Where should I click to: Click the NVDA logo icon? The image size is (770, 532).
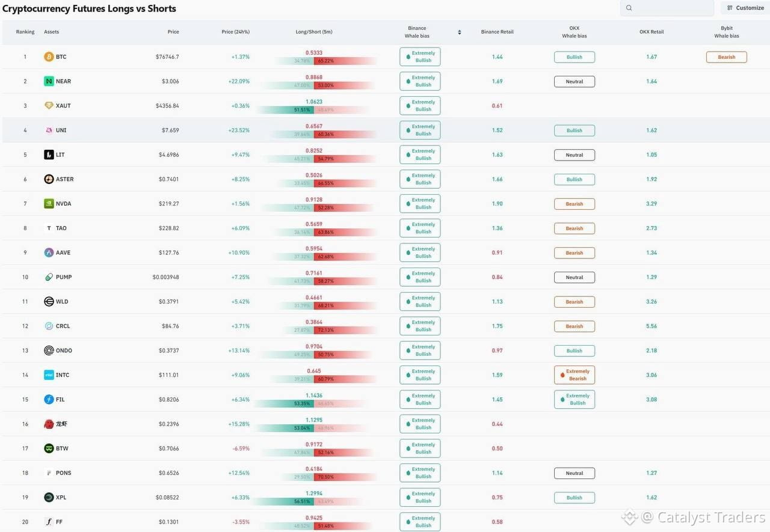[49, 204]
